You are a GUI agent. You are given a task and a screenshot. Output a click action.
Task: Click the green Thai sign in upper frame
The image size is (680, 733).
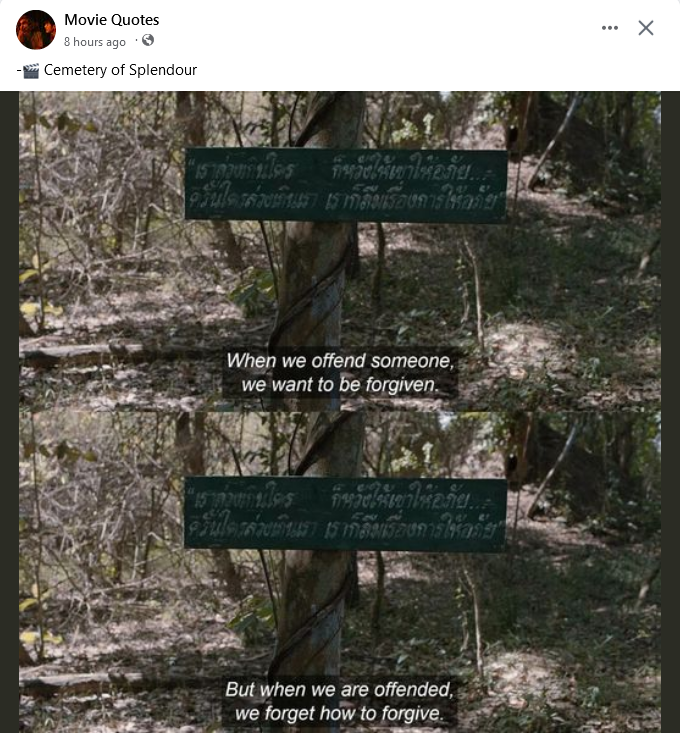[346, 184]
